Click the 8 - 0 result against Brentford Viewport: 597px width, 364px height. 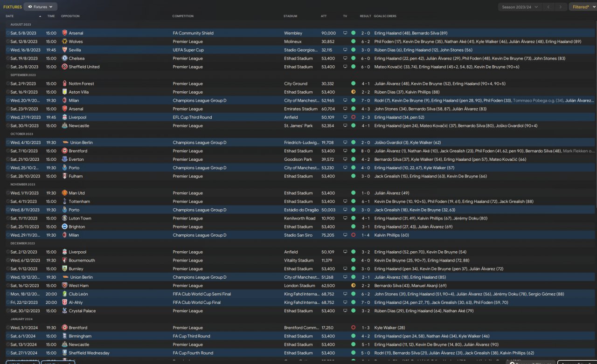(x=366, y=151)
